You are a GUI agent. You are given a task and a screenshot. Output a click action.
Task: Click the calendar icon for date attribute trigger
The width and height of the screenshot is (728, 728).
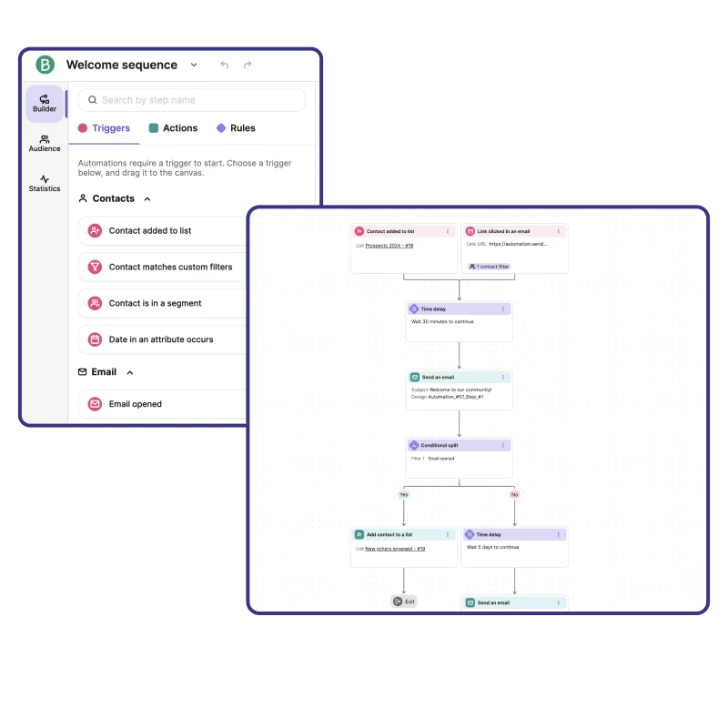95,339
